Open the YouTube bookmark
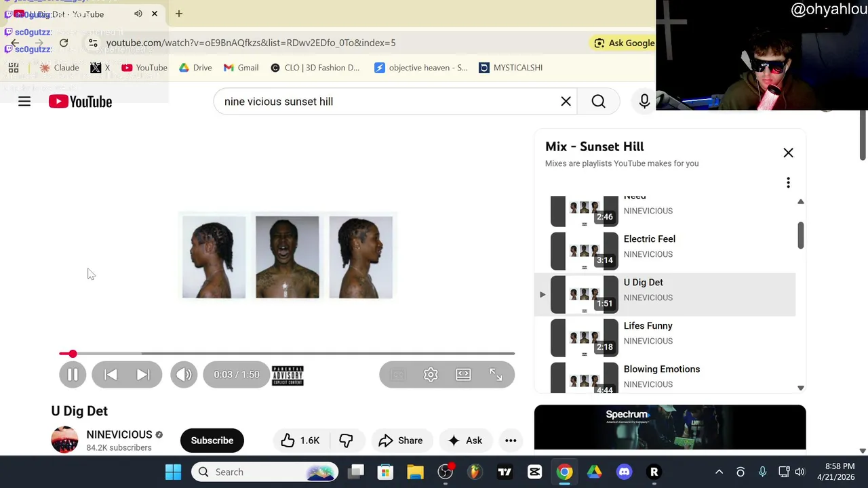This screenshot has width=868, height=488. click(x=144, y=68)
